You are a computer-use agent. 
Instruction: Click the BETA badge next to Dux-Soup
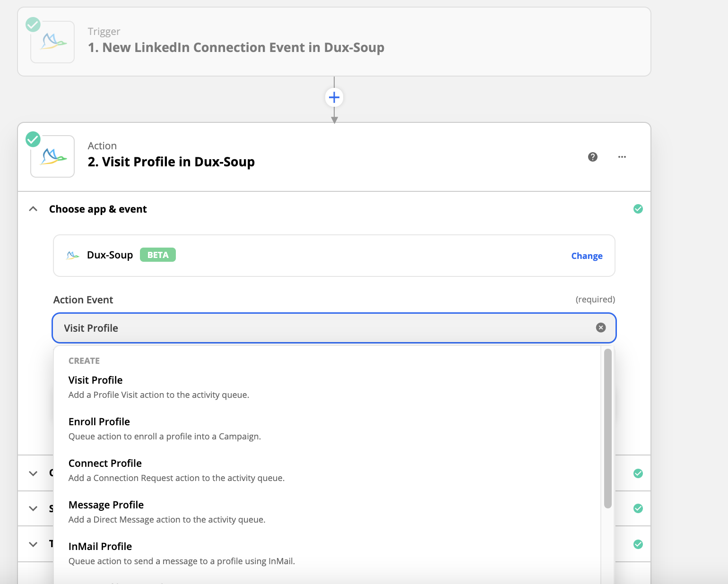(158, 255)
